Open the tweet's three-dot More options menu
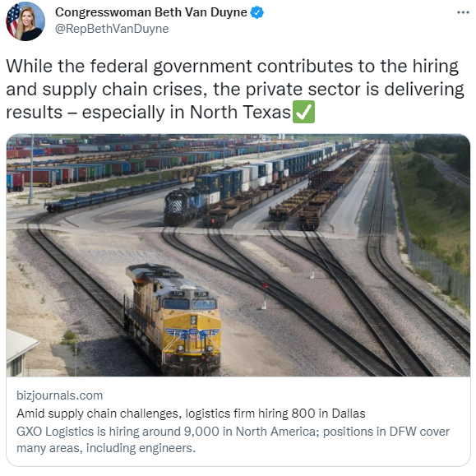 point(463,12)
